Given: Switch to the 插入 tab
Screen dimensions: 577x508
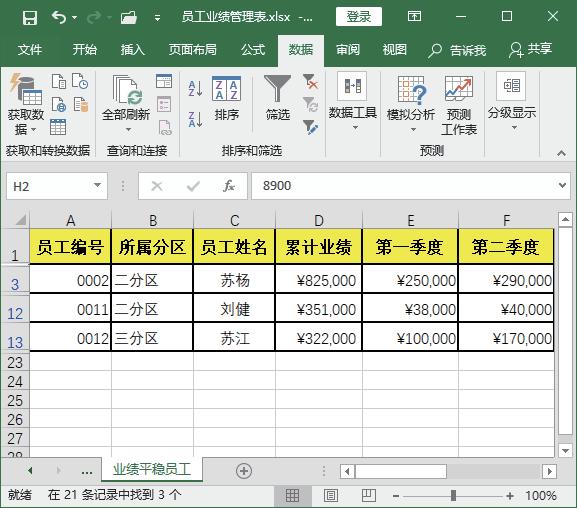Looking at the screenshot, I should 133,49.
